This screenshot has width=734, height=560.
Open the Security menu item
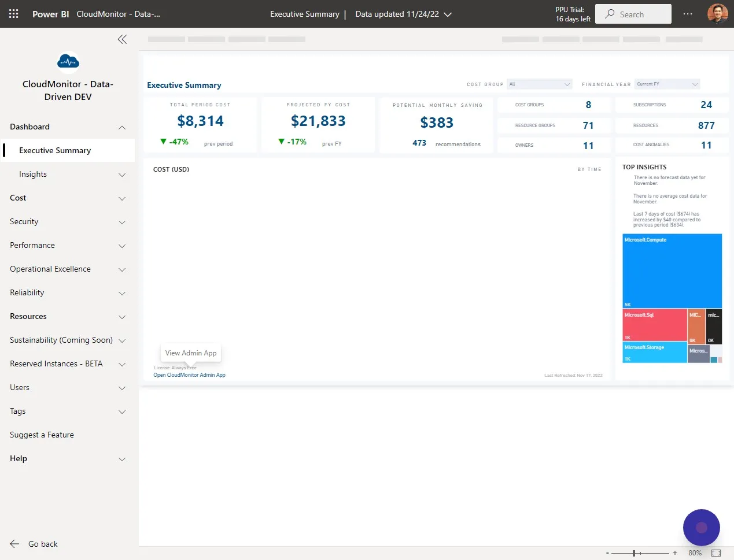[24, 221]
